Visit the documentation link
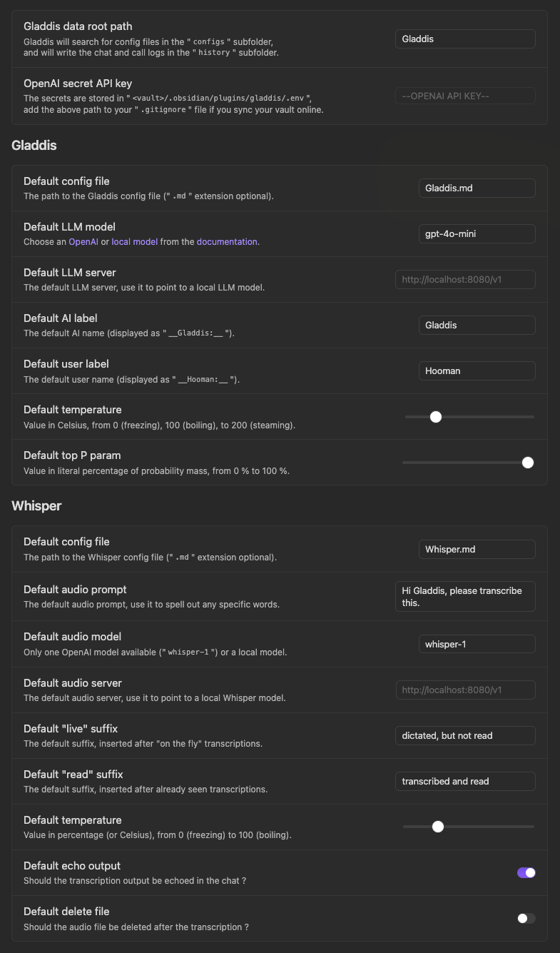560x953 pixels. pyautogui.click(x=228, y=242)
